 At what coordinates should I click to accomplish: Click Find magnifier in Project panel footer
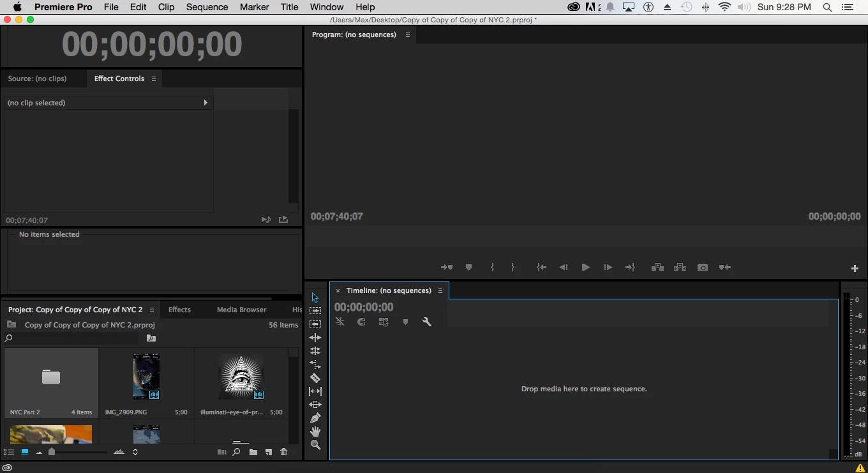coord(236,452)
